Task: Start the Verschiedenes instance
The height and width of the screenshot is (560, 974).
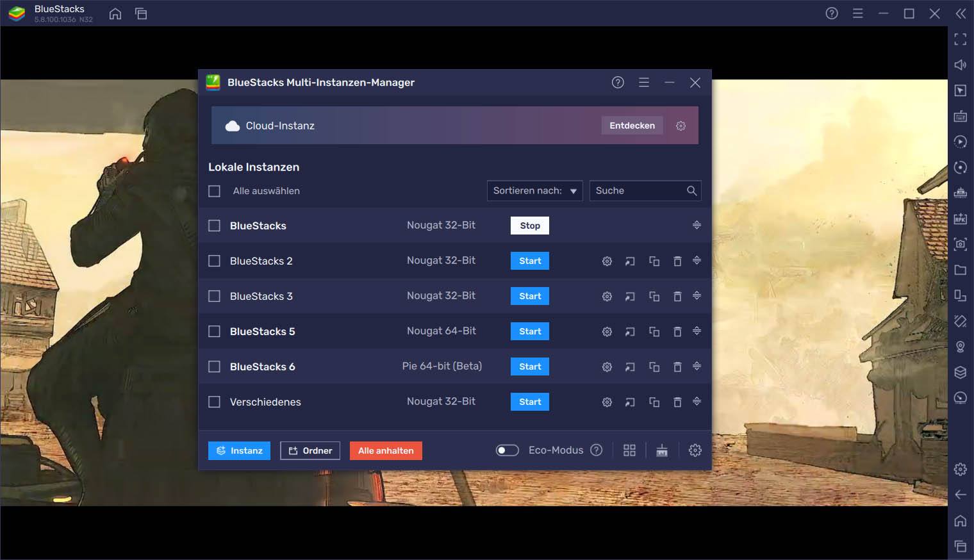Action: pos(530,402)
